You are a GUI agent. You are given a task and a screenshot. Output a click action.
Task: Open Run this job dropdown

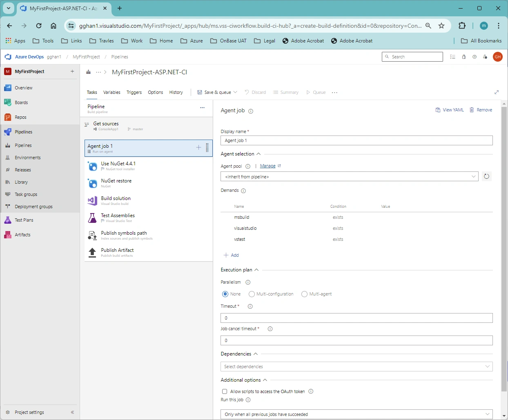point(356,414)
